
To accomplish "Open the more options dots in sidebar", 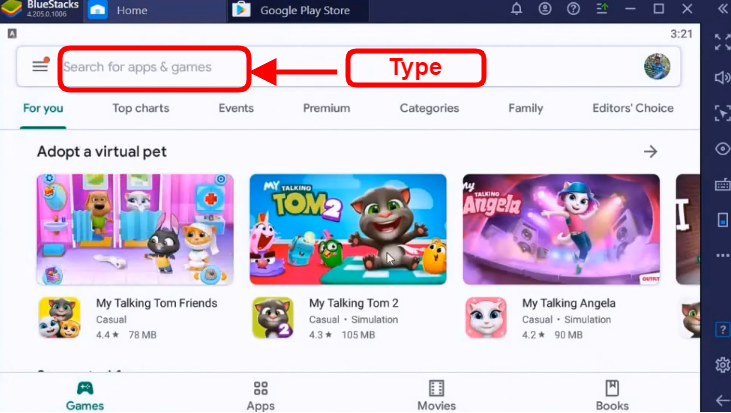I will (x=723, y=255).
